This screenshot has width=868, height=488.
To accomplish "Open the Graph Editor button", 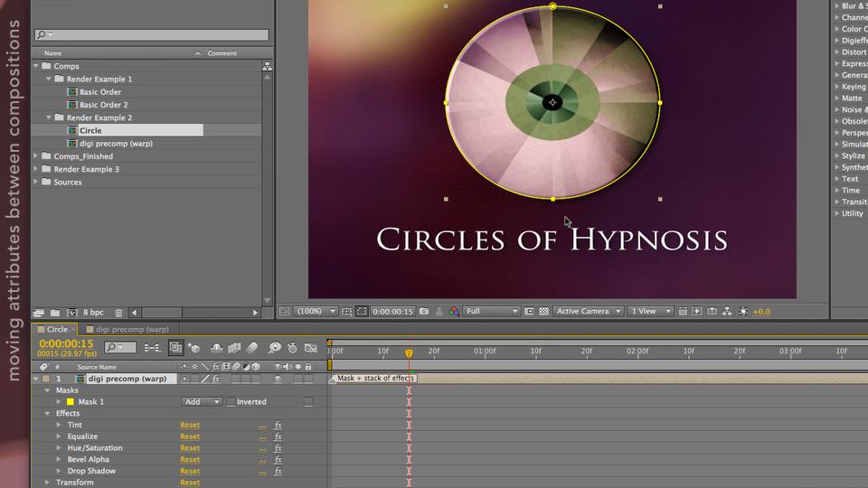I will pos(310,347).
